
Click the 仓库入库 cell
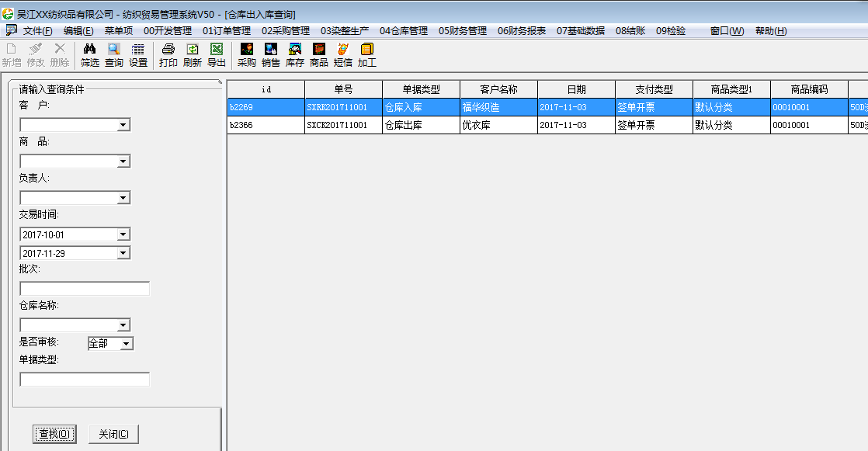tap(422, 107)
